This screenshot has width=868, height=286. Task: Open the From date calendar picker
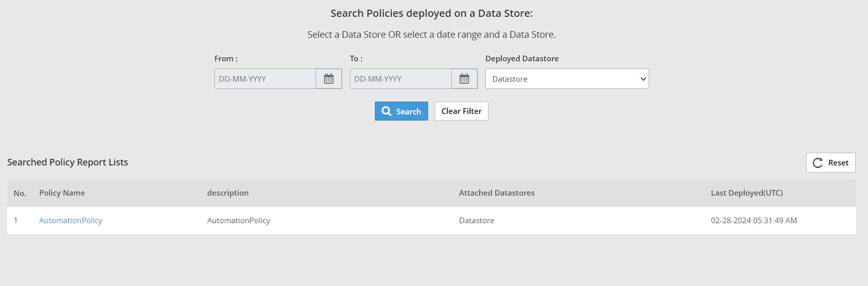point(328,79)
